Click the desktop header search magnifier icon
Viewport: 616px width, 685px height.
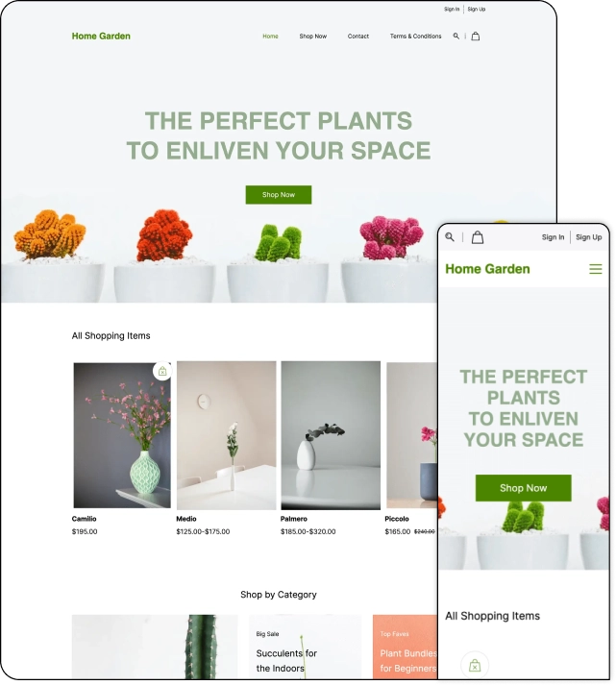click(456, 37)
